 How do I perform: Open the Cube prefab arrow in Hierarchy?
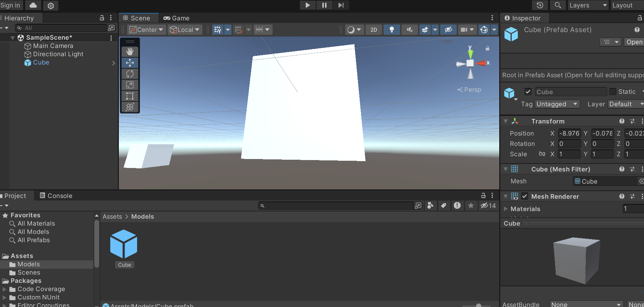(114, 63)
